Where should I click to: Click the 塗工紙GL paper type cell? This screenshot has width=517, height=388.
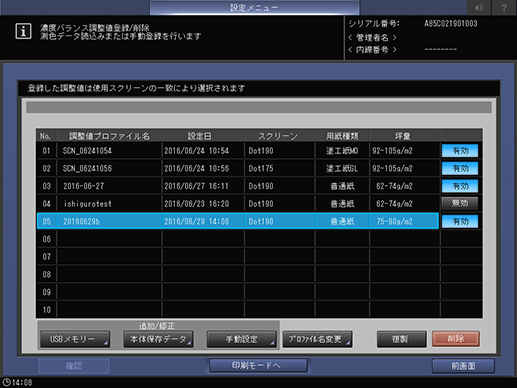click(x=342, y=168)
